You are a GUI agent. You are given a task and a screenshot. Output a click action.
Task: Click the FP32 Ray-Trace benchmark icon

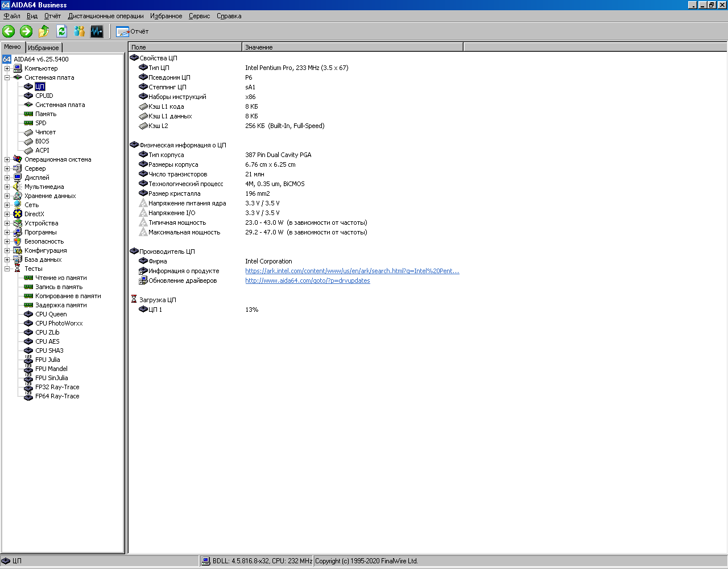coord(28,387)
